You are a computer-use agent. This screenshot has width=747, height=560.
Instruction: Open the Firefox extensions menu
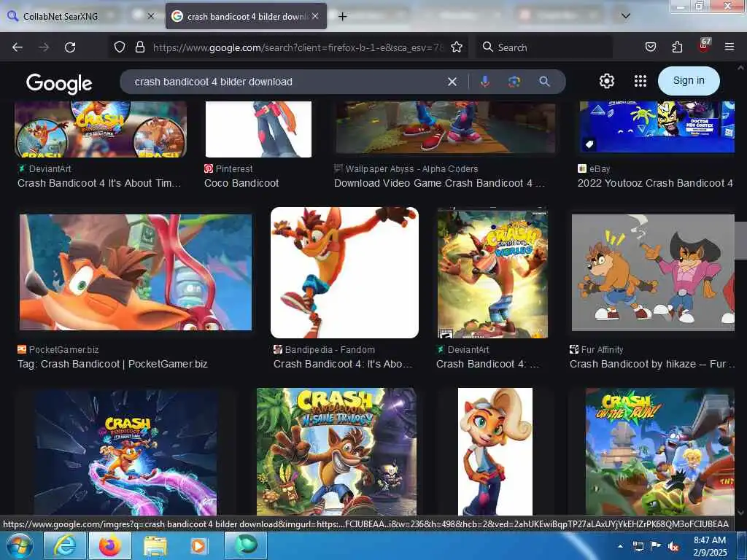pos(677,47)
